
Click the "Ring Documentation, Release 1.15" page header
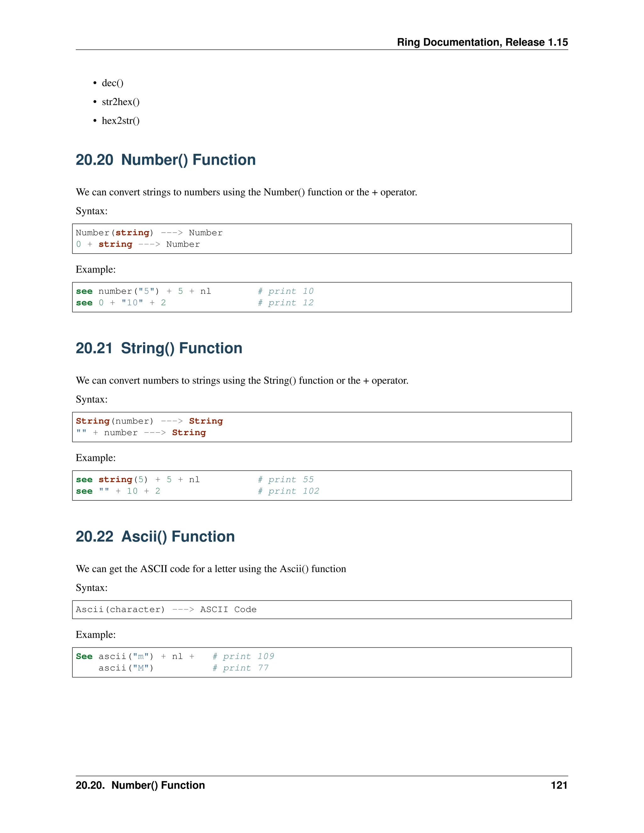tap(482, 42)
